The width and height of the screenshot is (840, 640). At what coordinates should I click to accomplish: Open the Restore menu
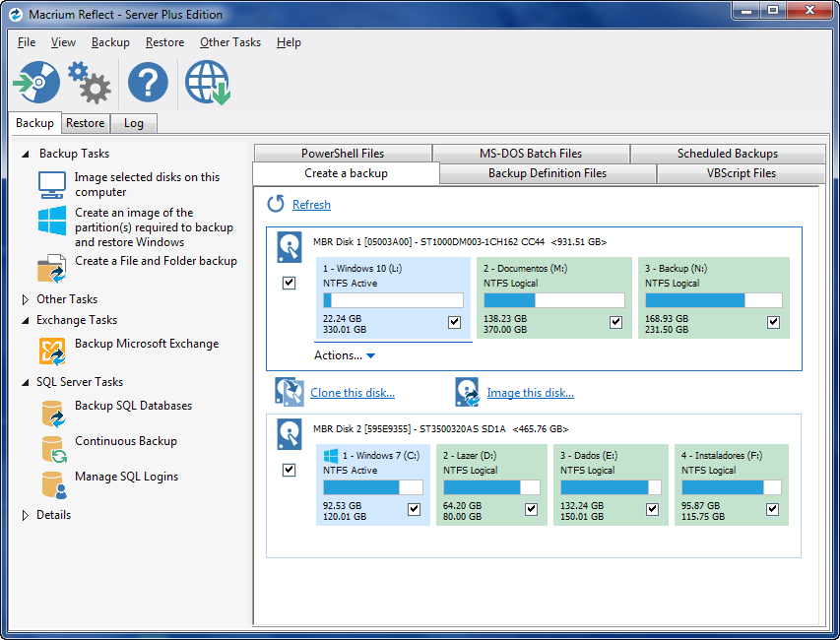164,42
